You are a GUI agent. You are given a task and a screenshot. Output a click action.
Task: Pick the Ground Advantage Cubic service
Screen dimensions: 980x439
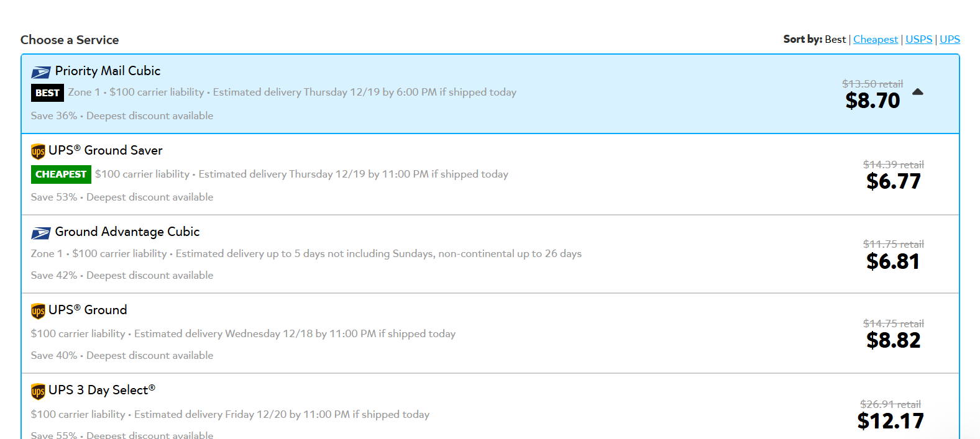(x=490, y=254)
